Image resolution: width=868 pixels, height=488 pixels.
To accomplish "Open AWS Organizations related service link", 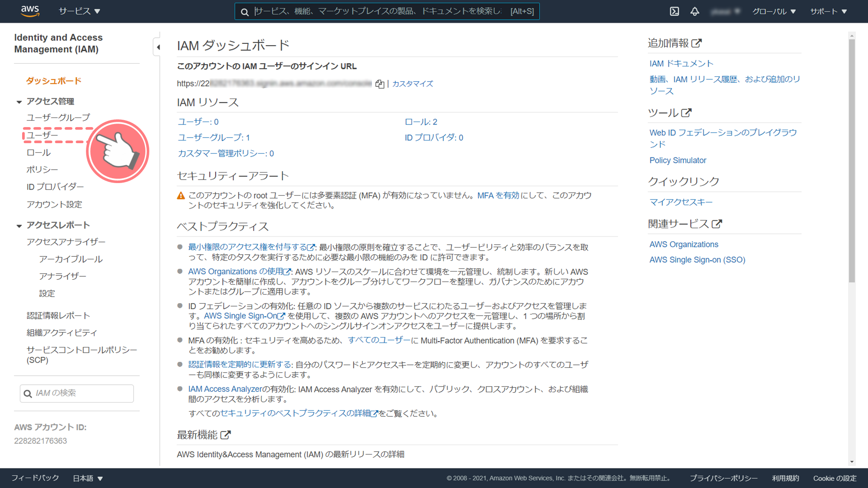I will click(x=684, y=245).
